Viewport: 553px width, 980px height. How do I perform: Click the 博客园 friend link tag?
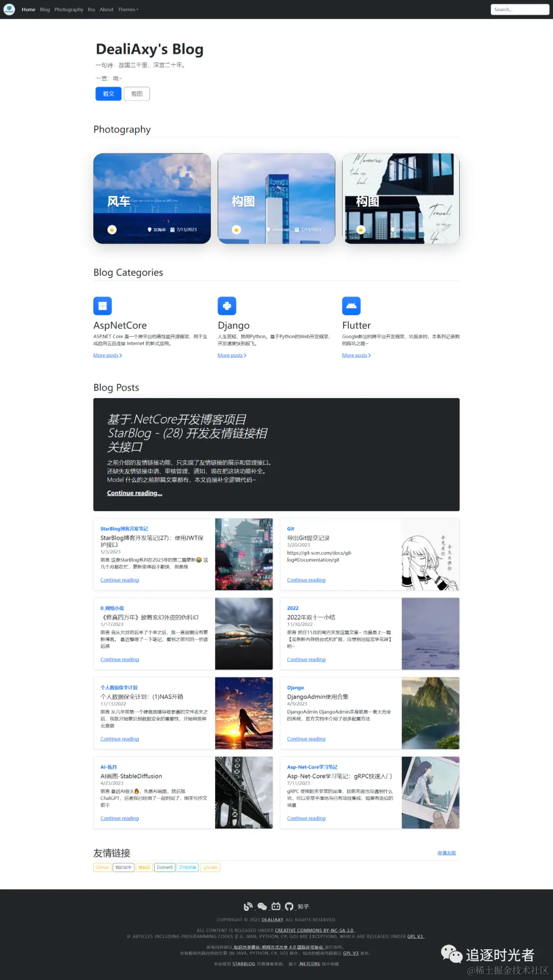tap(144, 867)
